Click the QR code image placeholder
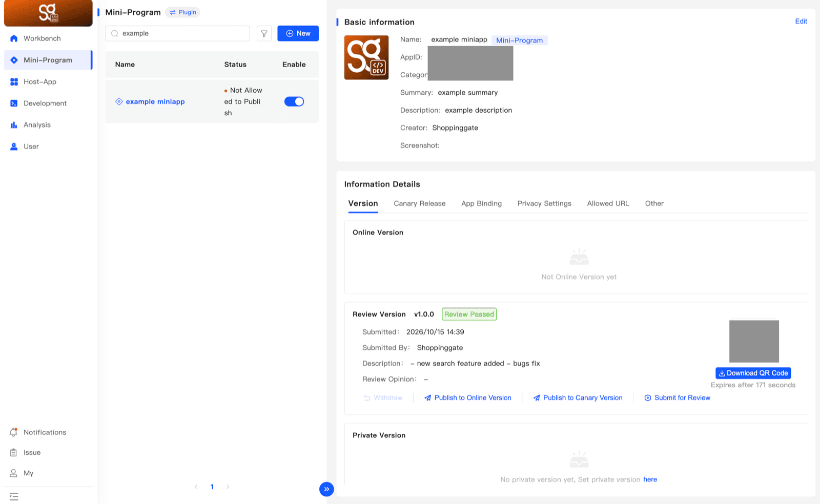Screen dimensions: 820x504 754,341
